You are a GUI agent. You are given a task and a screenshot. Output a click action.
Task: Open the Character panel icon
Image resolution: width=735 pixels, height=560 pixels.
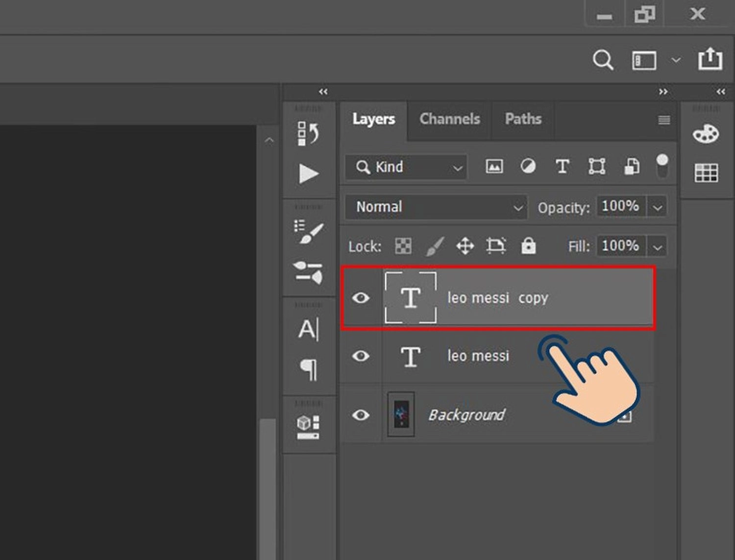click(x=309, y=329)
